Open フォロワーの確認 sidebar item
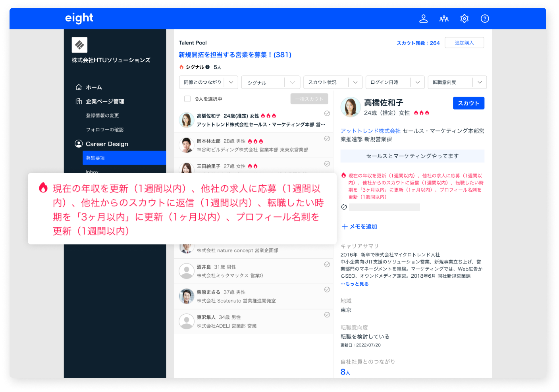This screenshot has height=392, width=559. click(105, 130)
